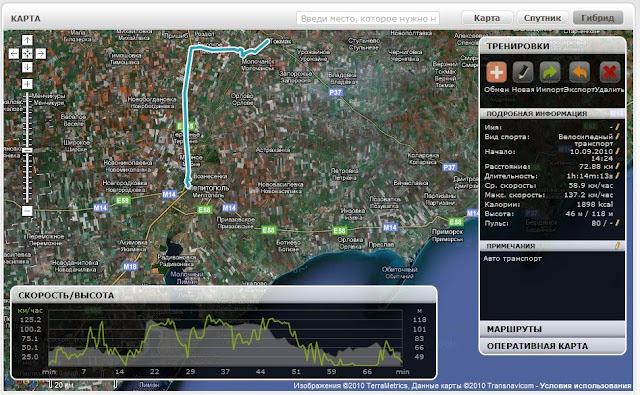Switch map to Спутник view
This screenshot has height=395, width=640.
tap(542, 18)
